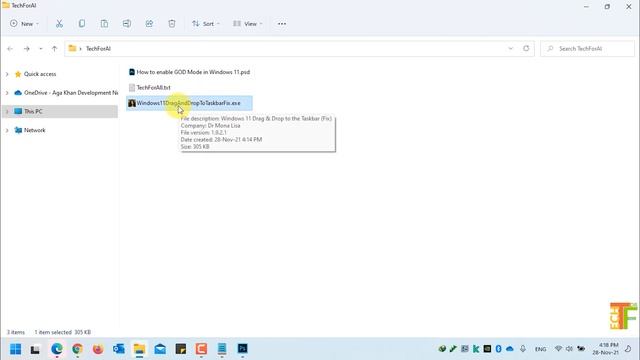Open the Wi-Fi network flyout
The image size is (640, 360).
pos(558,349)
